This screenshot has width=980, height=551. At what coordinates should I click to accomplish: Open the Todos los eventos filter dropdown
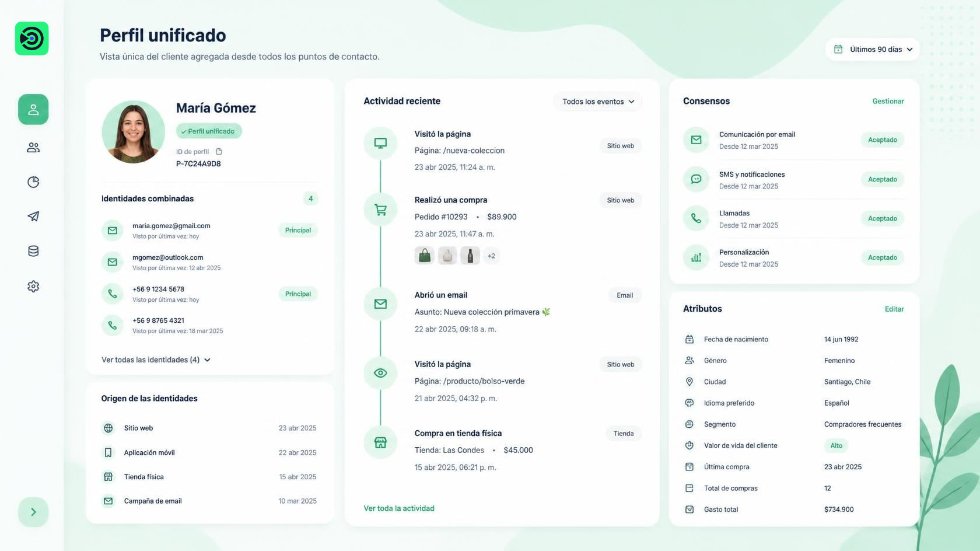pyautogui.click(x=598, y=102)
